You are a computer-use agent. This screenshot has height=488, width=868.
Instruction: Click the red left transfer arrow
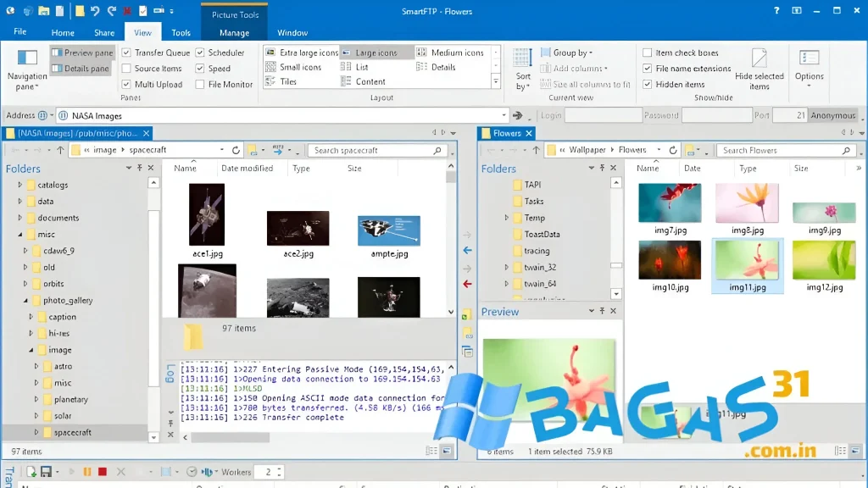[468, 284]
